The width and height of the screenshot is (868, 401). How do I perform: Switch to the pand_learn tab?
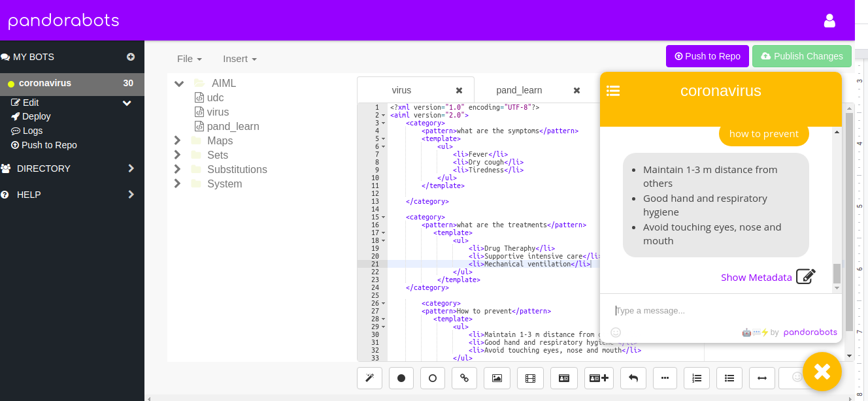(519, 90)
